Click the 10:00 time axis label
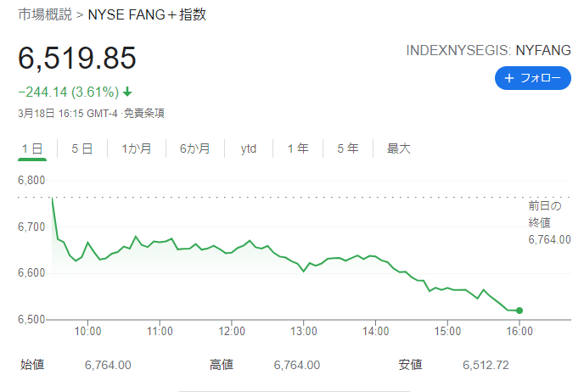The image size is (584, 392). (x=88, y=331)
